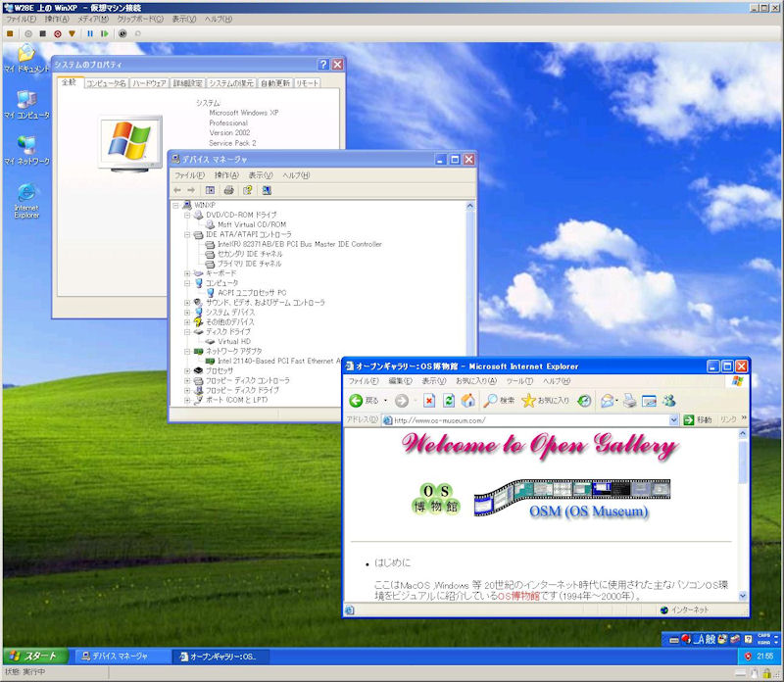
Task: Click Print icon in Device Manager toolbar
Action: (x=228, y=190)
